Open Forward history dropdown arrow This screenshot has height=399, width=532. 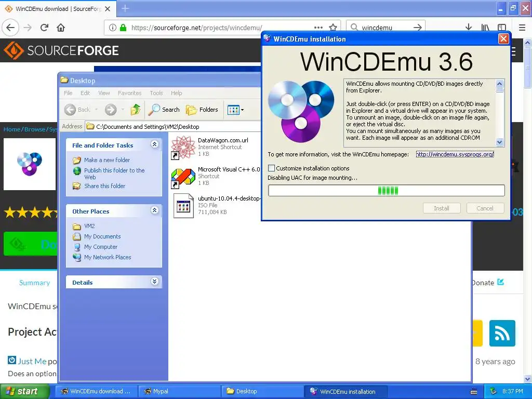point(123,110)
